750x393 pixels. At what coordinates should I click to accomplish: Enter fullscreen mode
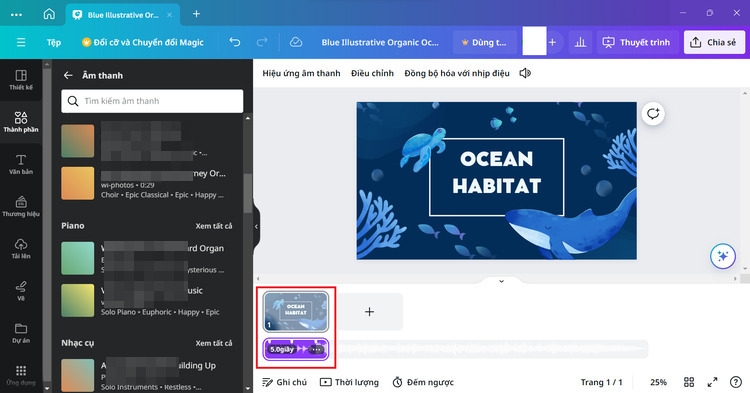coord(712,382)
